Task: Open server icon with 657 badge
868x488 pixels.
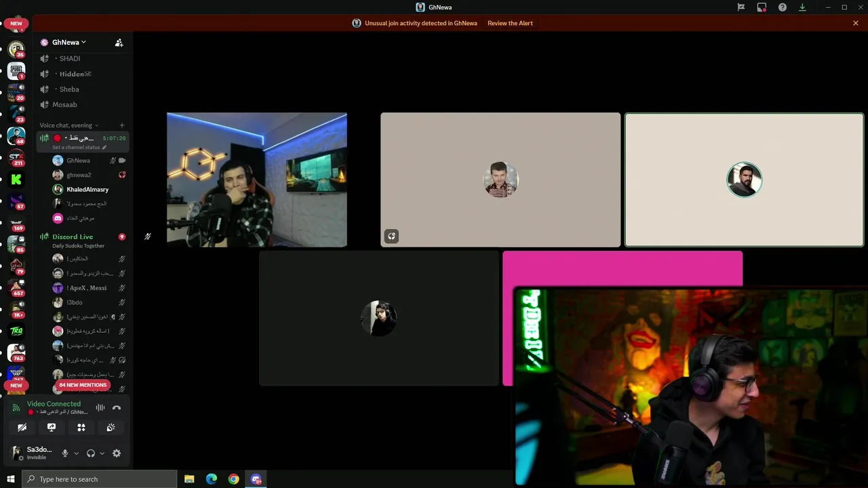Action: coord(16,288)
